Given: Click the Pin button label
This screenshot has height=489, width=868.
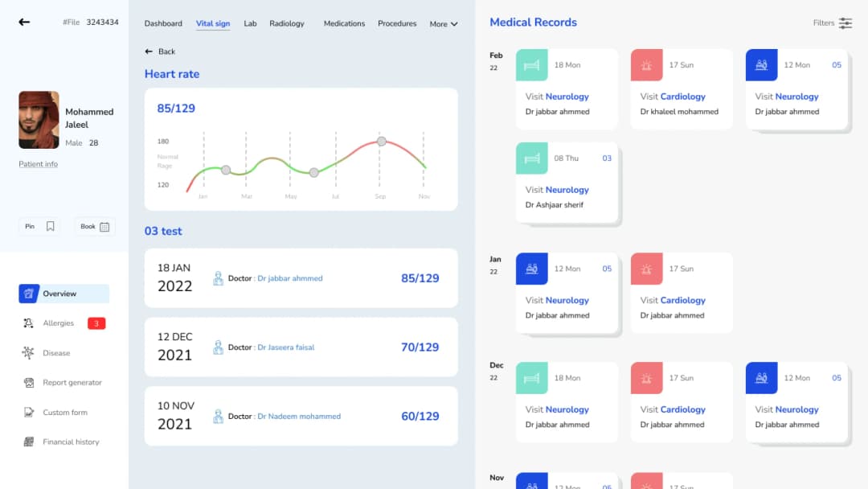Looking at the screenshot, I should (x=30, y=227).
